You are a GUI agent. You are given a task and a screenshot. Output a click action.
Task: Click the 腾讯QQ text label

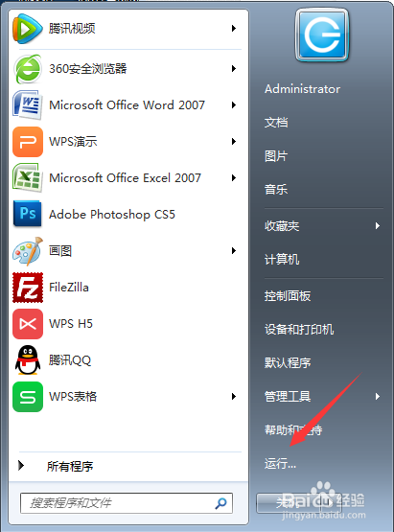(x=70, y=360)
